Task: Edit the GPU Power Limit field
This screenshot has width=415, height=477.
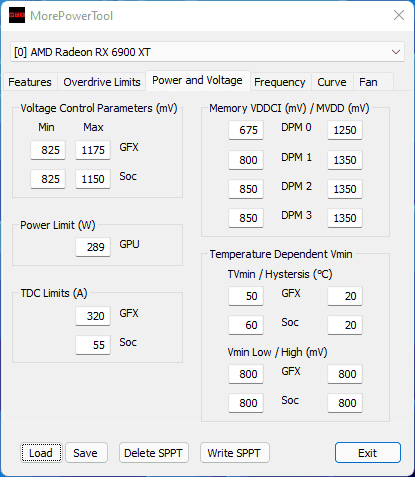Action: [93, 247]
